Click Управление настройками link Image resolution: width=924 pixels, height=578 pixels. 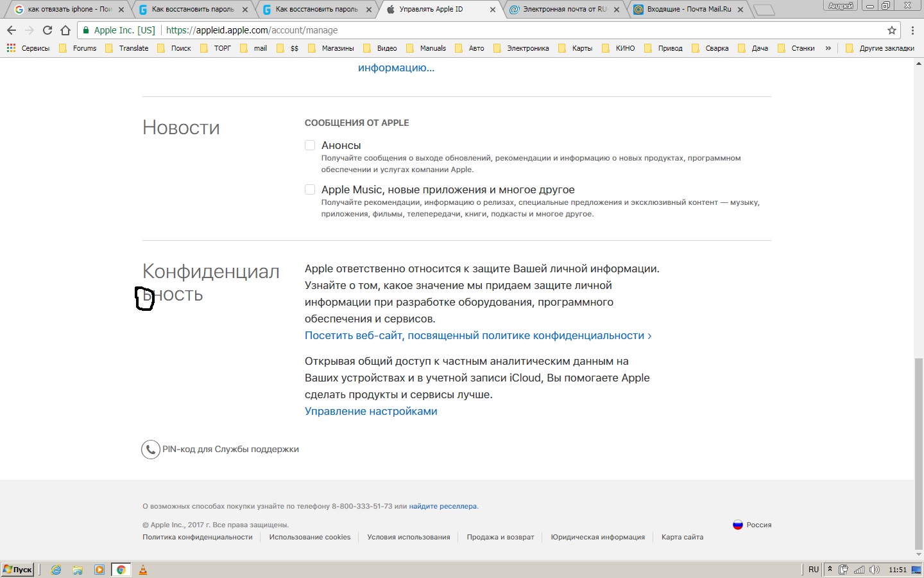click(371, 411)
